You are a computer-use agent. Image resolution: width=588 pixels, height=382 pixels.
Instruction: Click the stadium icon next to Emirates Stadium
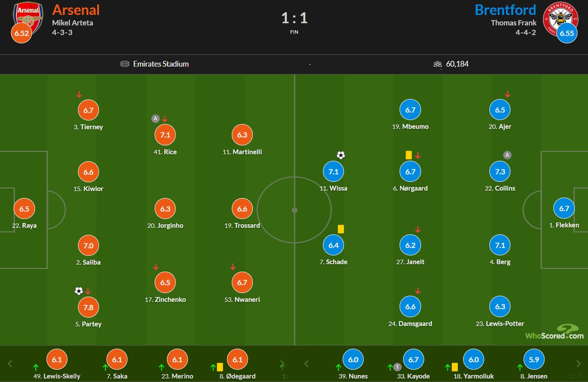pos(125,64)
